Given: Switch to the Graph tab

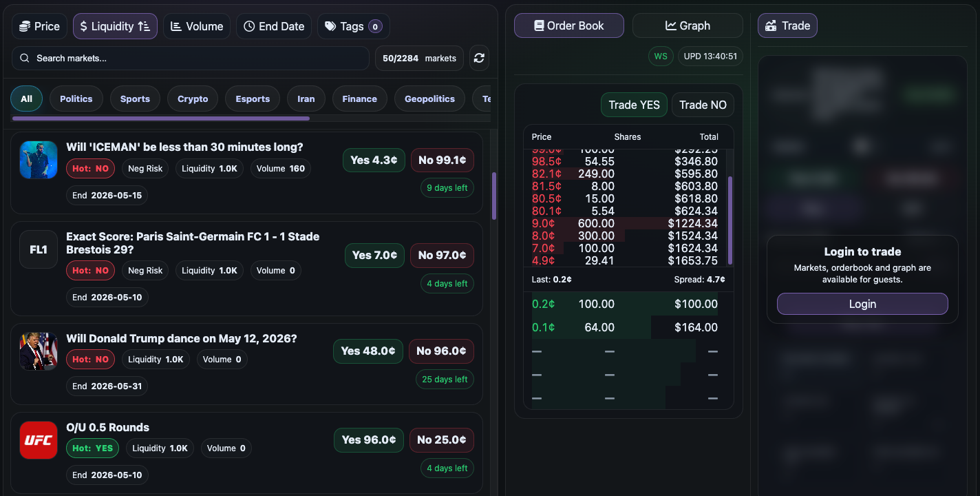Looking at the screenshot, I should click(688, 25).
